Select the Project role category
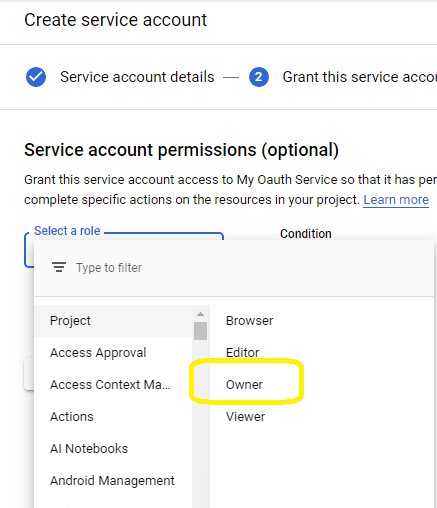This screenshot has height=508, width=437. [x=113, y=321]
